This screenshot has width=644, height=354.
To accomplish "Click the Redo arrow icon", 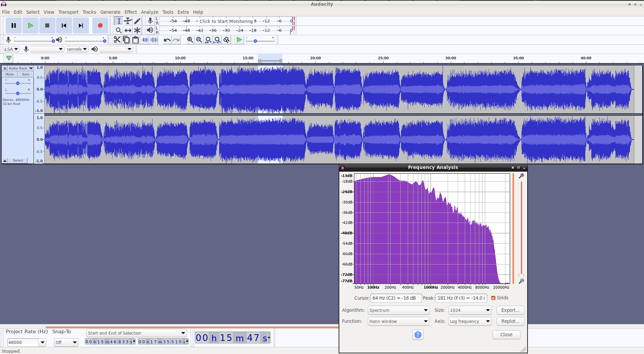I will 176,40.
